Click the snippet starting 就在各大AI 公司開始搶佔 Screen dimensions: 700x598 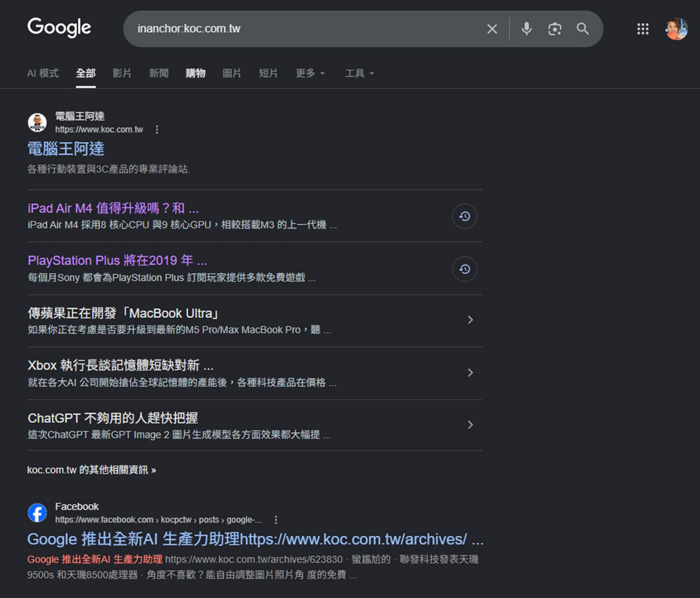pos(182,382)
